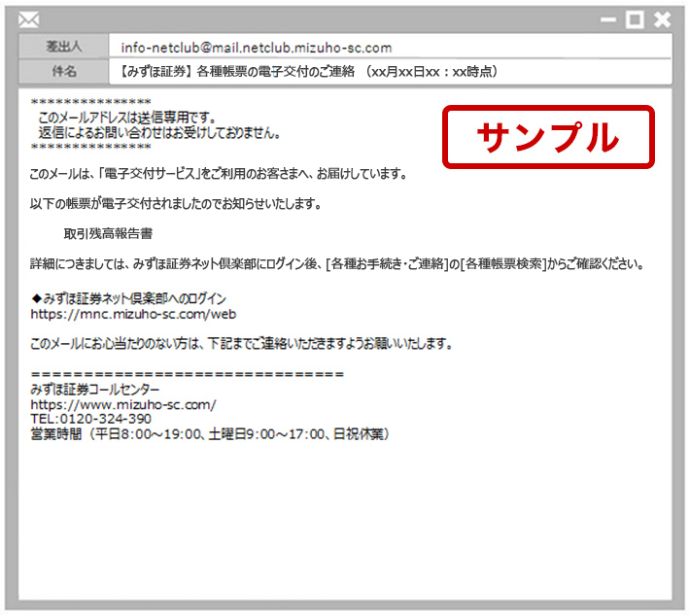Screen dimensions: 690x616
Task: Click the line このメールにお心当たりのない方は
Action: [242, 344]
